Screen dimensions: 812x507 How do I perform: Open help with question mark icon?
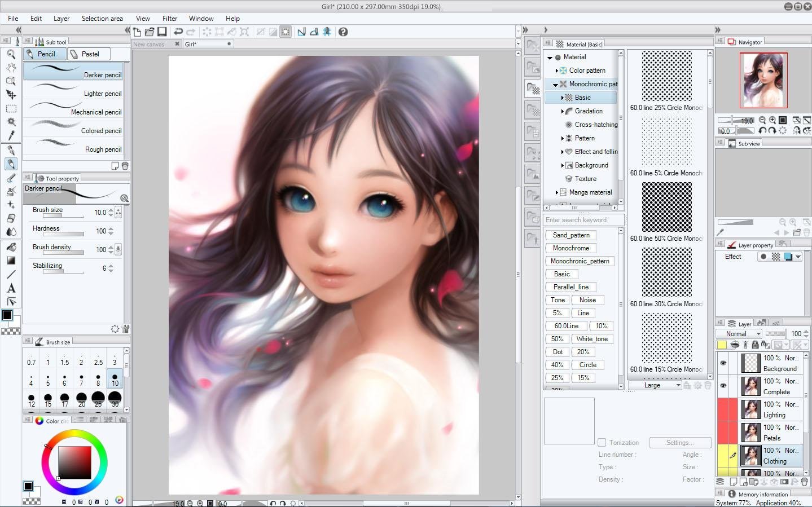343,32
